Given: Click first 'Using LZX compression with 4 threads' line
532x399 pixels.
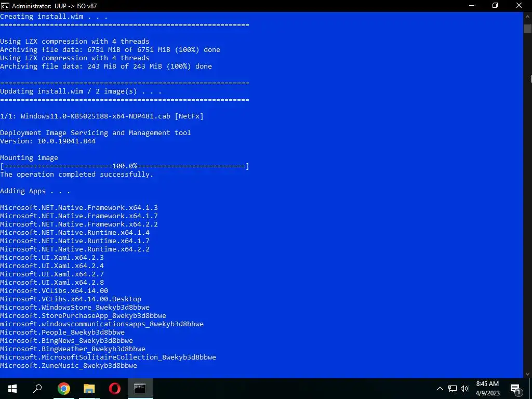Looking at the screenshot, I should (75, 42).
